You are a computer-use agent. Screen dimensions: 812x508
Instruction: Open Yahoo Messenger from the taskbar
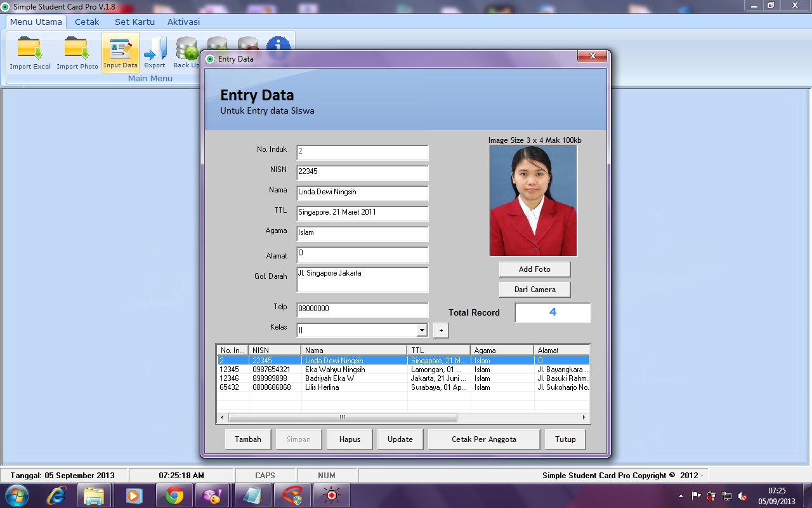[213, 495]
